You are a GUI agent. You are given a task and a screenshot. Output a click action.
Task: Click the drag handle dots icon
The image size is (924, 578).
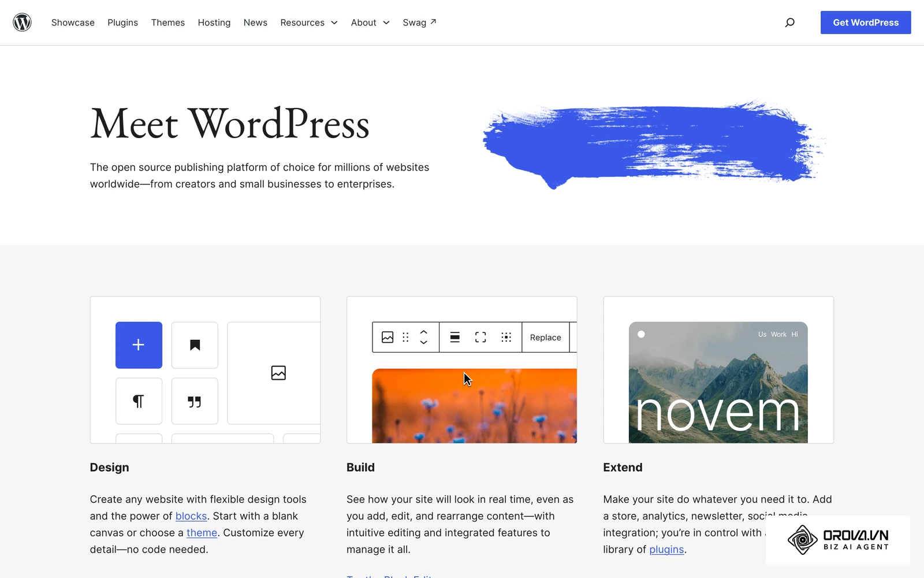pyautogui.click(x=405, y=337)
